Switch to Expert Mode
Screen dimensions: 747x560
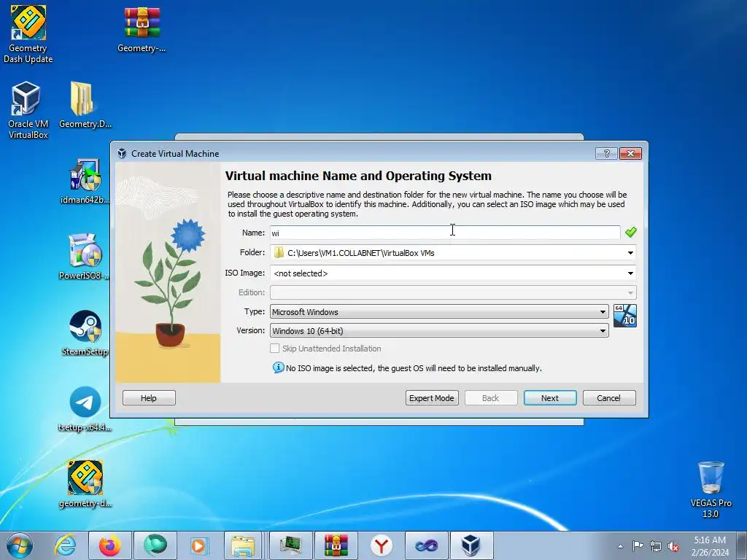tap(432, 397)
